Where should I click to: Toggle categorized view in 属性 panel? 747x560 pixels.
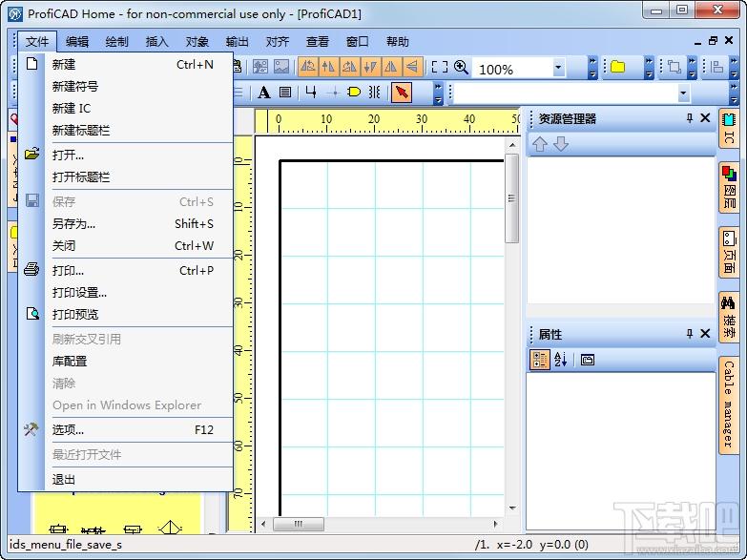540,360
